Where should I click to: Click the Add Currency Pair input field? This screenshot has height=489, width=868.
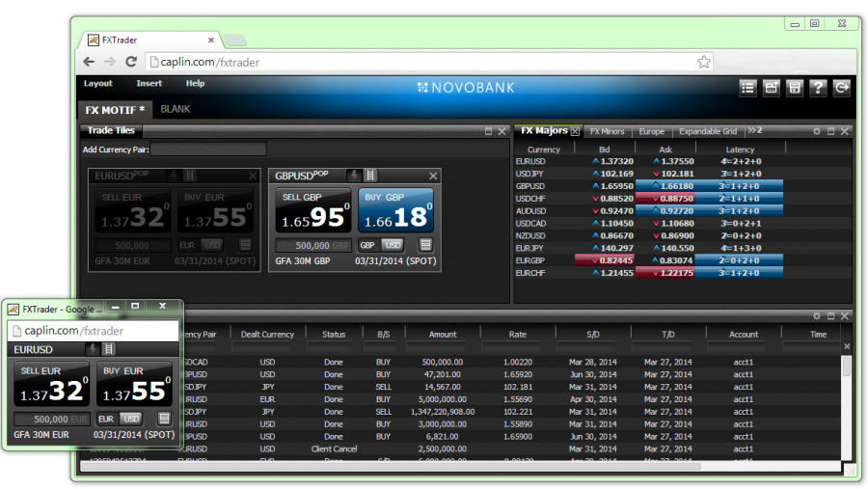[x=208, y=149]
